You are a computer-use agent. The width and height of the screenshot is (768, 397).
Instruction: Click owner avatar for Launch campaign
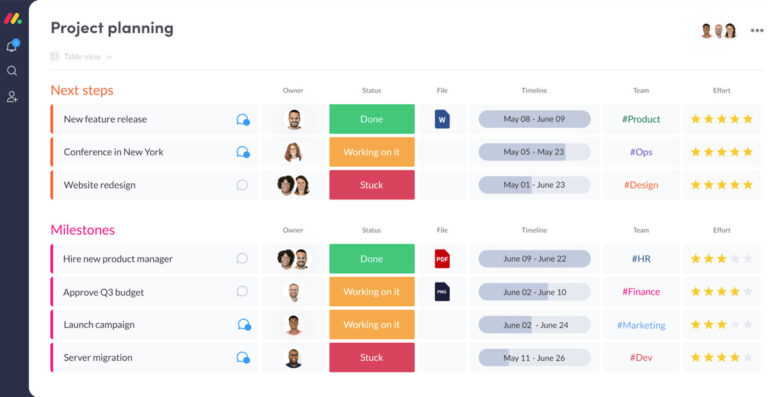pyautogui.click(x=293, y=325)
